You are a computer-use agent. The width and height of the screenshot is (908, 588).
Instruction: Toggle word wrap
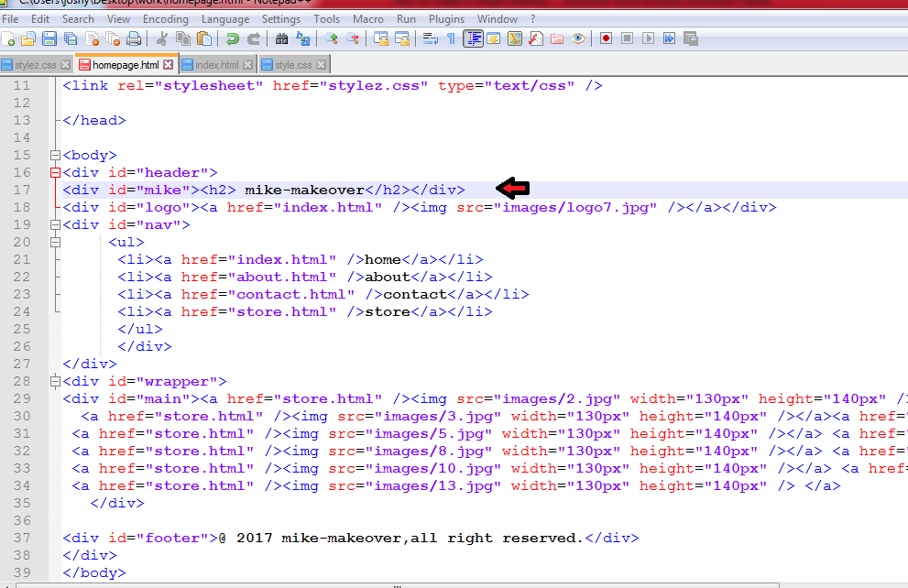click(432, 38)
